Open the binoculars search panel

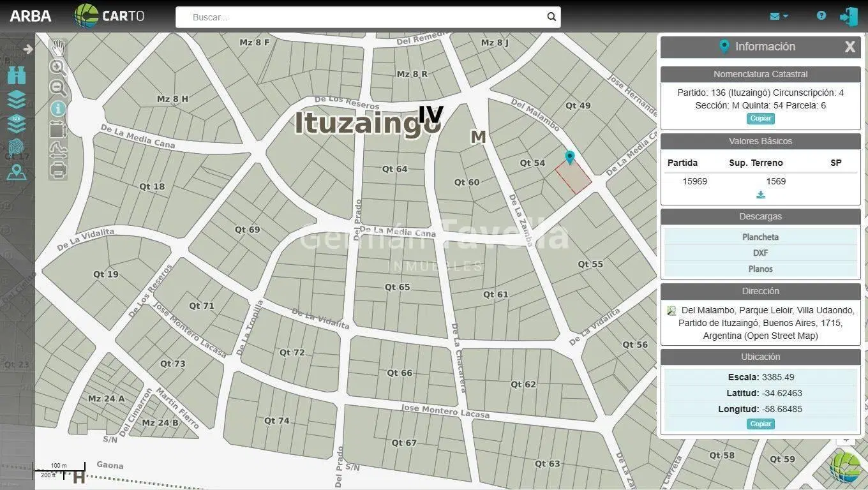point(17,75)
